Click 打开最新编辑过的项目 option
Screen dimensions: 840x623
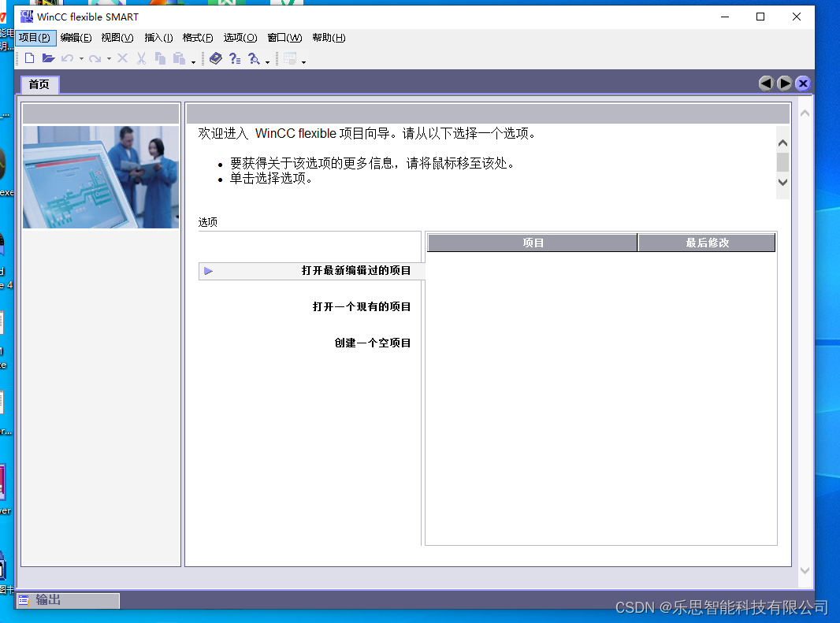[356, 270]
